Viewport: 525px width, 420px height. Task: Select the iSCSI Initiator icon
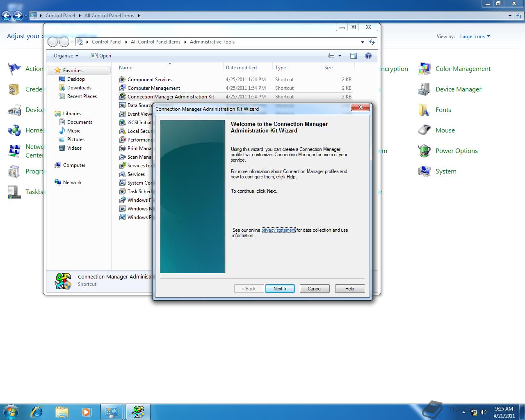[x=122, y=122]
